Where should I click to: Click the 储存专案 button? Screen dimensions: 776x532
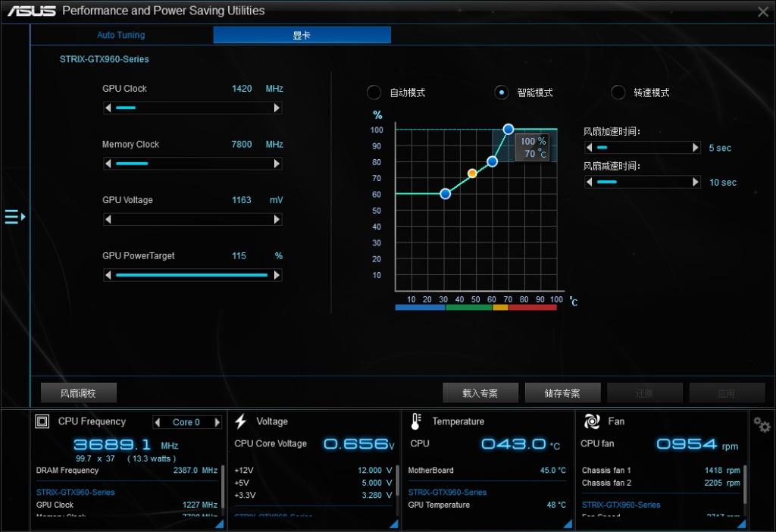click(562, 393)
